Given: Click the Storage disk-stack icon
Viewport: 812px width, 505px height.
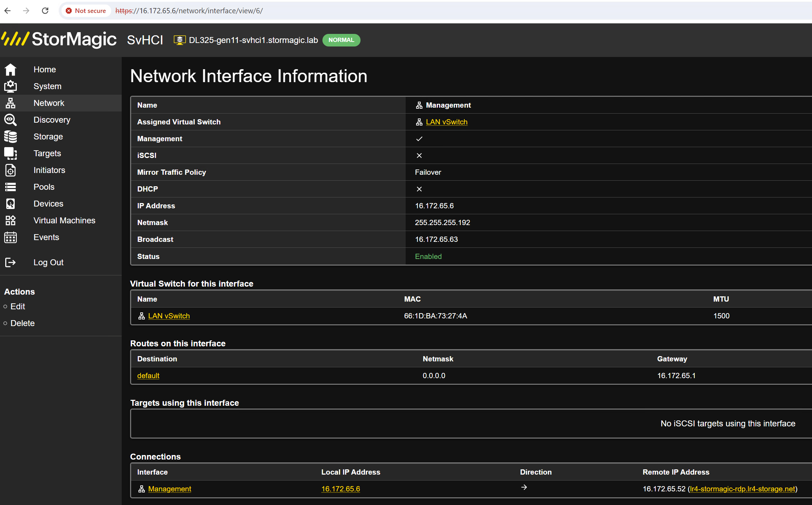Looking at the screenshot, I should click(10, 137).
